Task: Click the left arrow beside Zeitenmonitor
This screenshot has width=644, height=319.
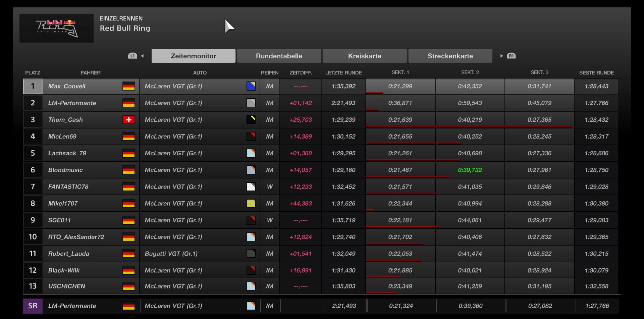Action: (143, 56)
